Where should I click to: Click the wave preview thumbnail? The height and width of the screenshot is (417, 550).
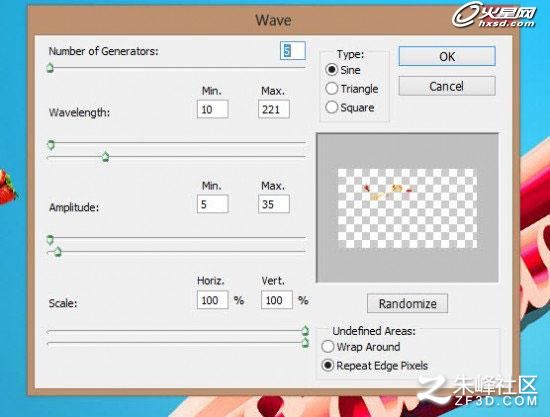click(x=407, y=208)
